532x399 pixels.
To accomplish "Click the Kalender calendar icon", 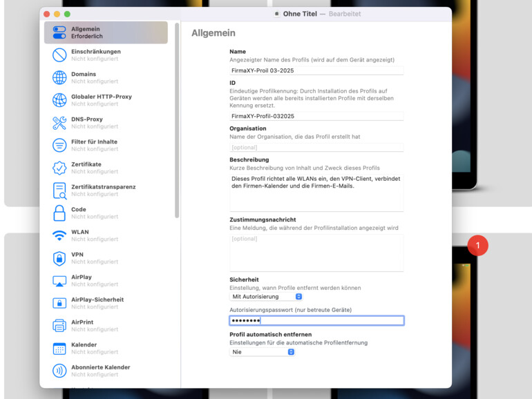I will 59,348.
